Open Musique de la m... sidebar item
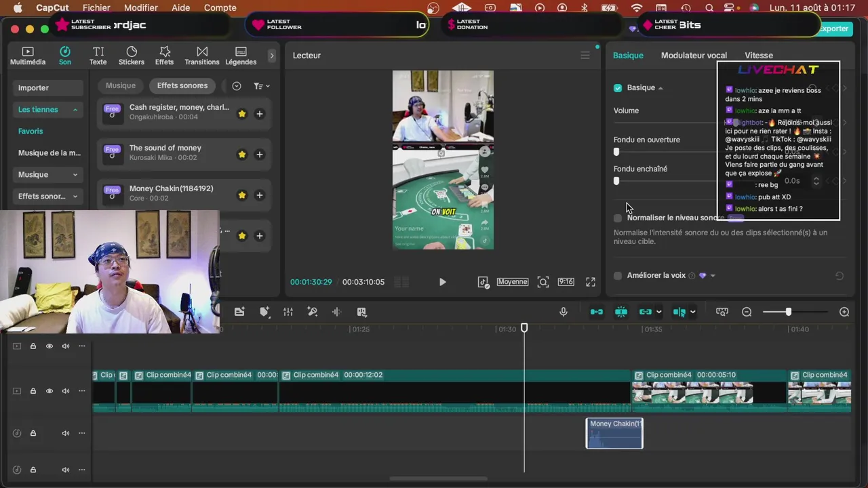Image resolution: width=868 pixels, height=488 pixels. click(x=49, y=153)
